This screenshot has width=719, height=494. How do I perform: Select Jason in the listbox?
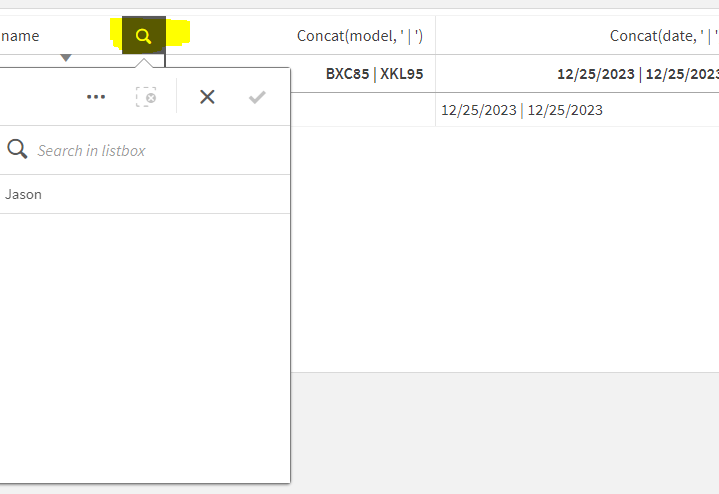(24, 194)
